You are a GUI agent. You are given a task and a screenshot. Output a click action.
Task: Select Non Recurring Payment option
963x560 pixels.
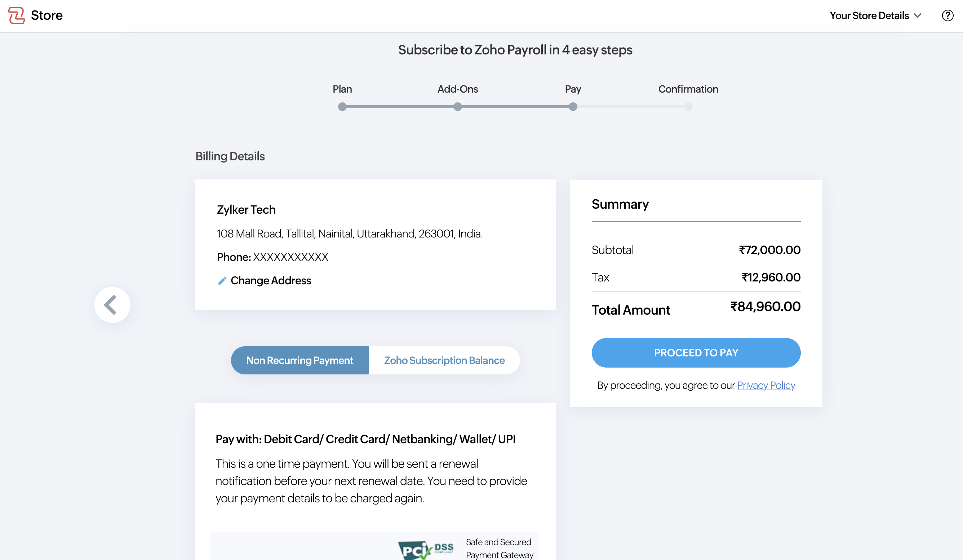(x=299, y=360)
